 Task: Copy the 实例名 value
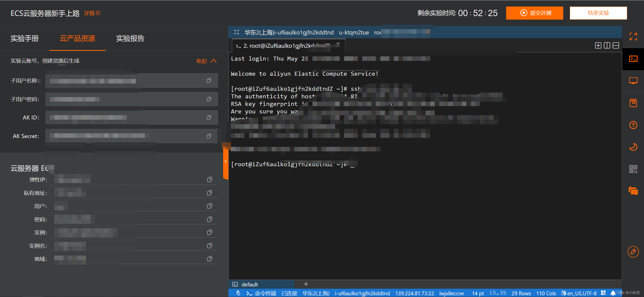pos(210,246)
